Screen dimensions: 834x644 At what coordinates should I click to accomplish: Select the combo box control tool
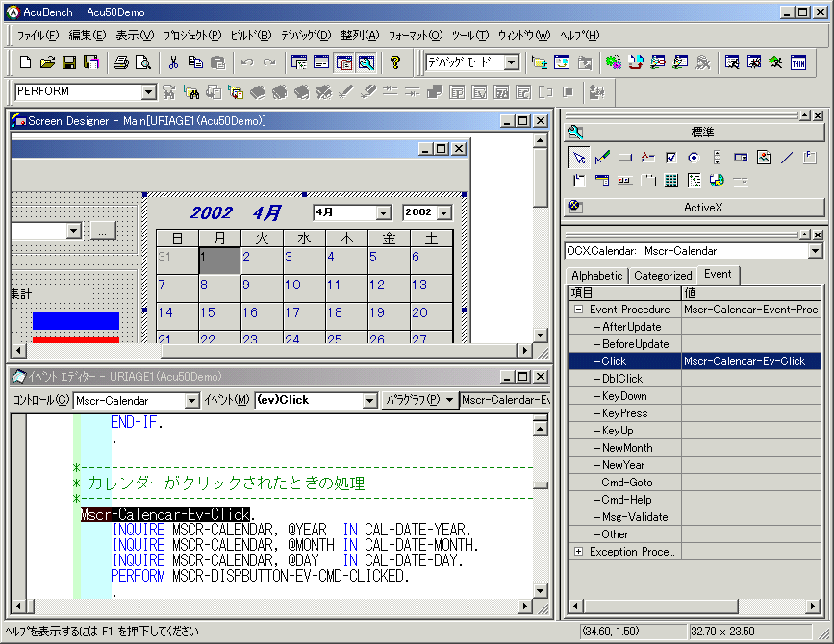point(741,158)
